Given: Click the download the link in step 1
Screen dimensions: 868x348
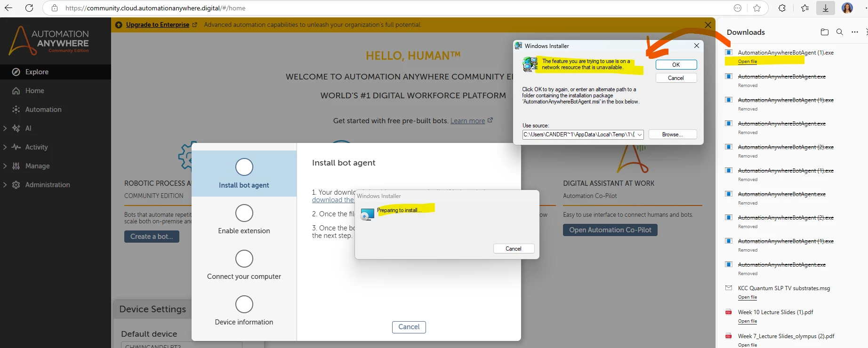Looking at the screenshot, I should point(333,200).
